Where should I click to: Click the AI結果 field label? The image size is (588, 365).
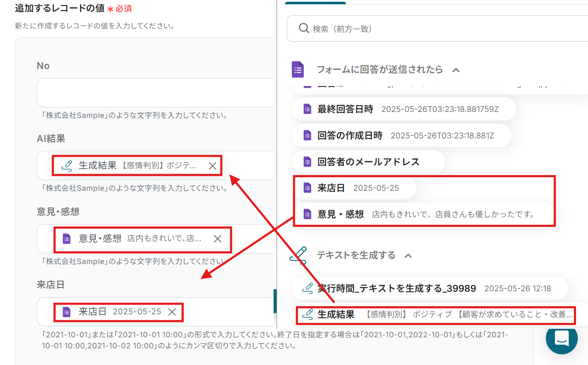pos(51,138)
